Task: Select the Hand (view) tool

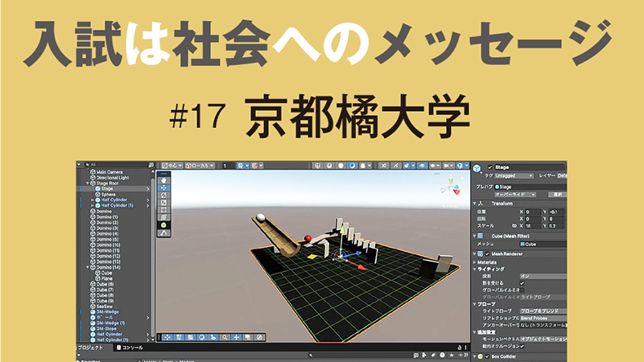Action: (x=164, y=180)
